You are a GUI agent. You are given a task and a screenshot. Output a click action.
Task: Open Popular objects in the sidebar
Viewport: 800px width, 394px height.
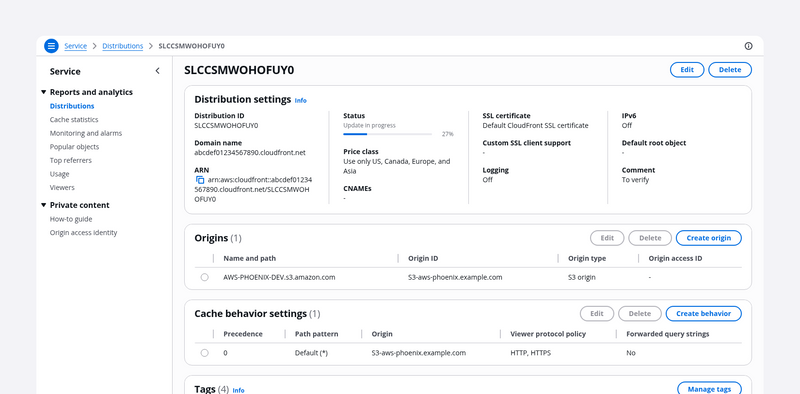coord(74,146)
